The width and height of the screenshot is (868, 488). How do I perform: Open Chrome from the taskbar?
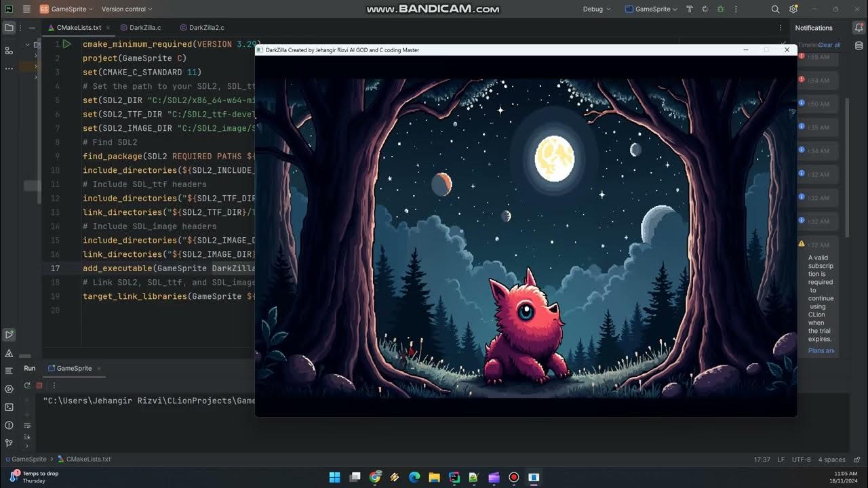(x=375, y=477)
